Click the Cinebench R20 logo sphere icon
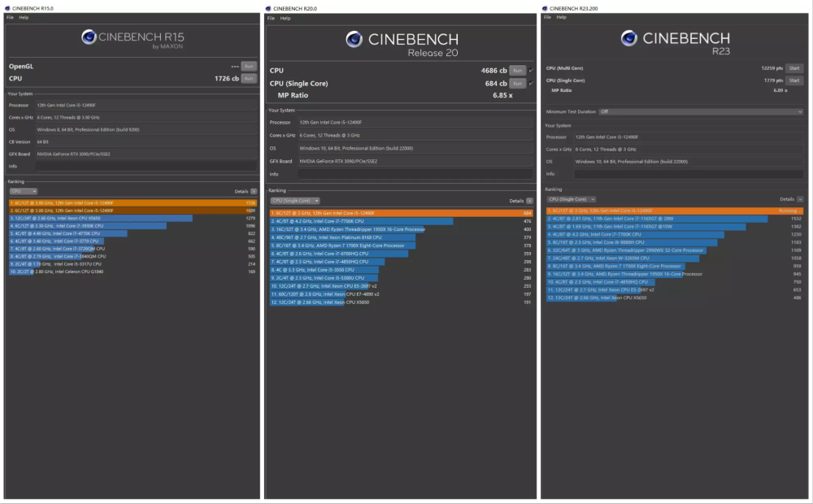 (354, 39)
